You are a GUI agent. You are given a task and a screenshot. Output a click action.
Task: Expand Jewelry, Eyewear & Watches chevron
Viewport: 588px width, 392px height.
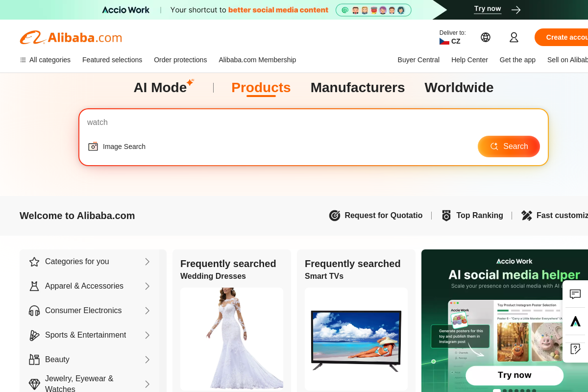pyautogui.click(x=147, y=384)
